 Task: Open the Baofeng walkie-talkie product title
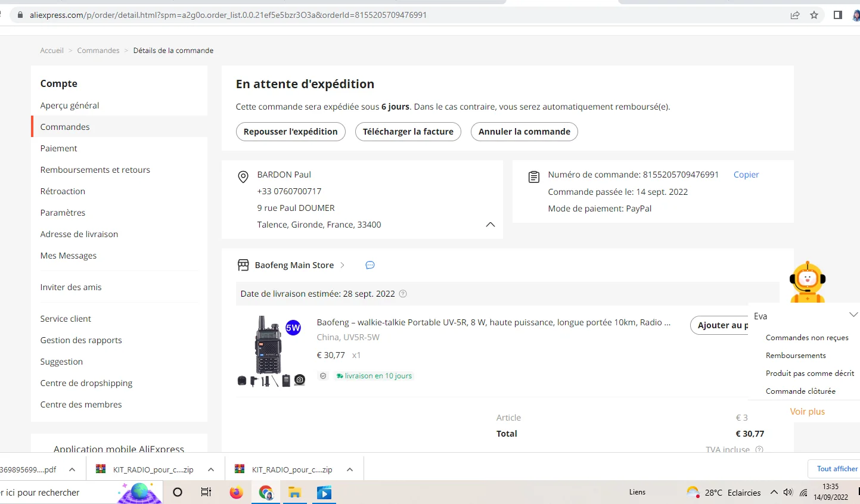tap(494, 322)
